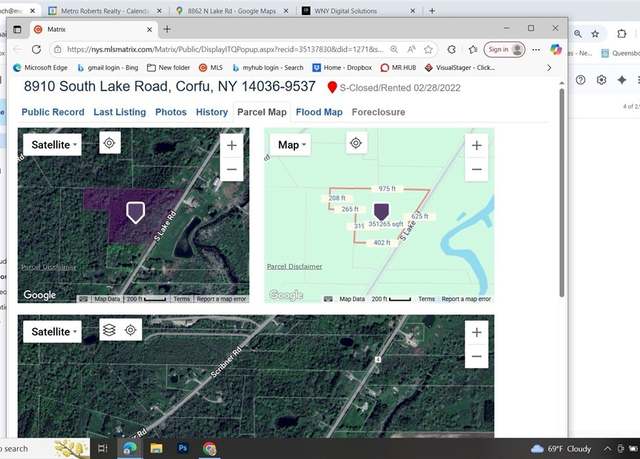This screenshot has width=640, height=459.
Task: Expand the hidden favorites bar items chevron
Action: [x=549, y=68]
